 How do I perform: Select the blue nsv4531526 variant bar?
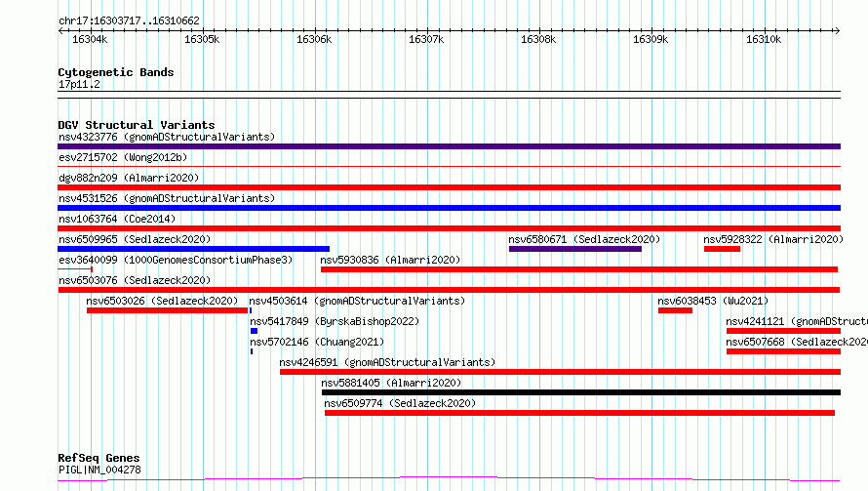tap(449, 208)
